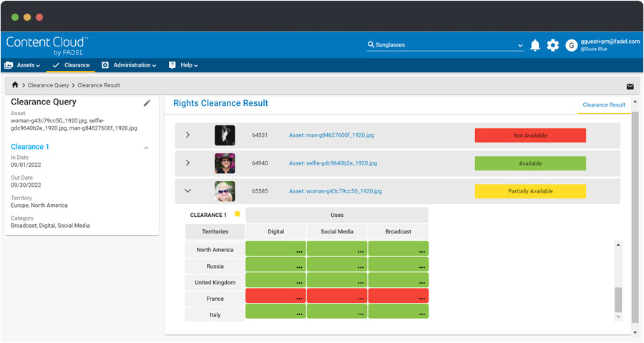Click the Sunglasses search field
This screenshot has width=644, height=343.
[x=445, y=45]
